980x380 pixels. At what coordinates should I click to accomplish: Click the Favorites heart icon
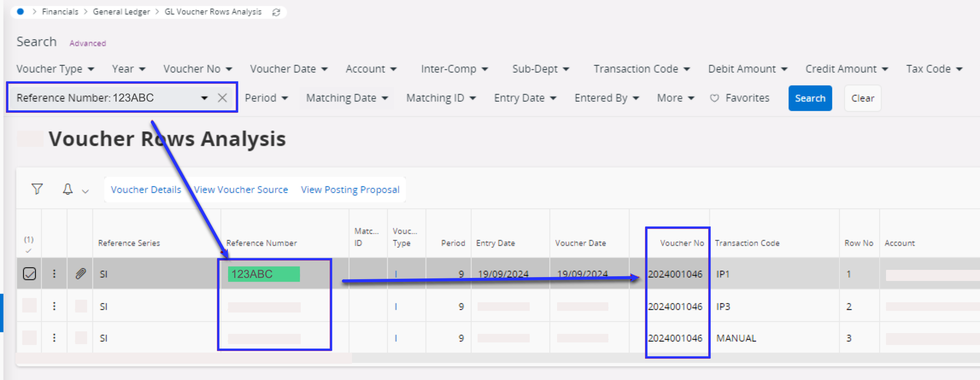click(x=714, y=98)
